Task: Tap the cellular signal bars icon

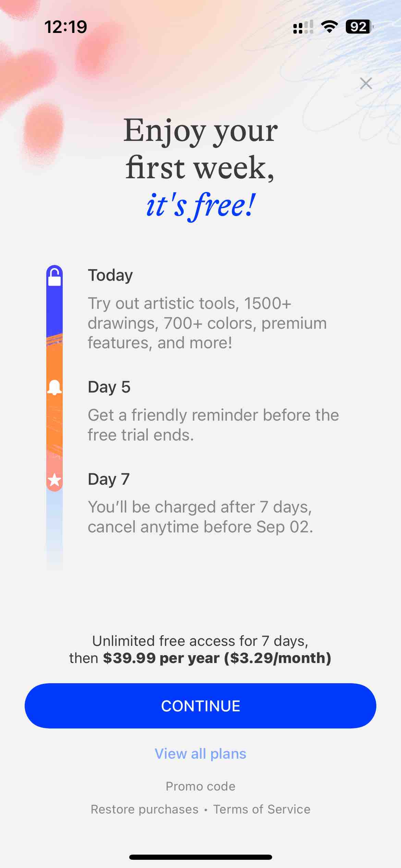Action: click(303, 27)
